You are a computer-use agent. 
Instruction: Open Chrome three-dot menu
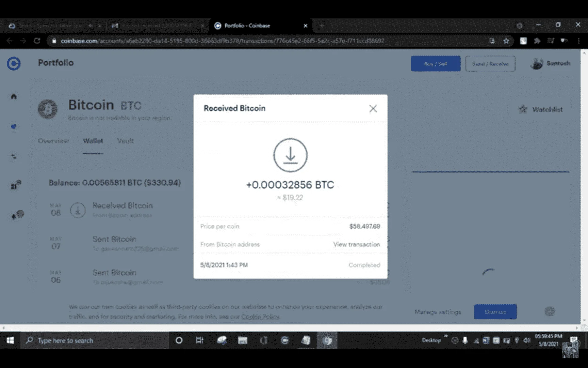pyautogui.click(x=578, y=41)
